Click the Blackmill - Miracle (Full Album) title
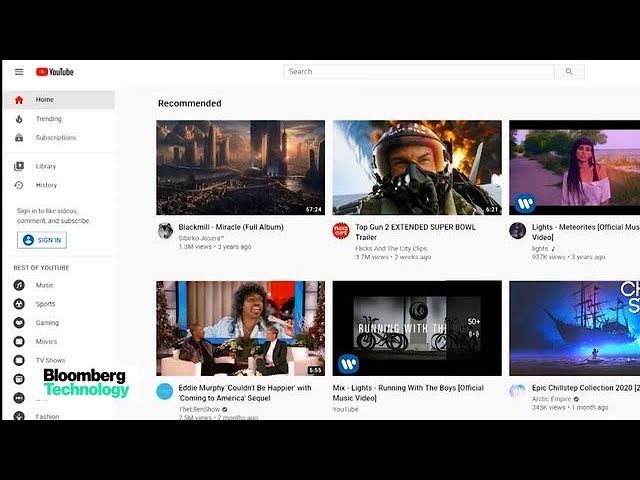This screenshot has height=480, width=640. click(231, 227)
